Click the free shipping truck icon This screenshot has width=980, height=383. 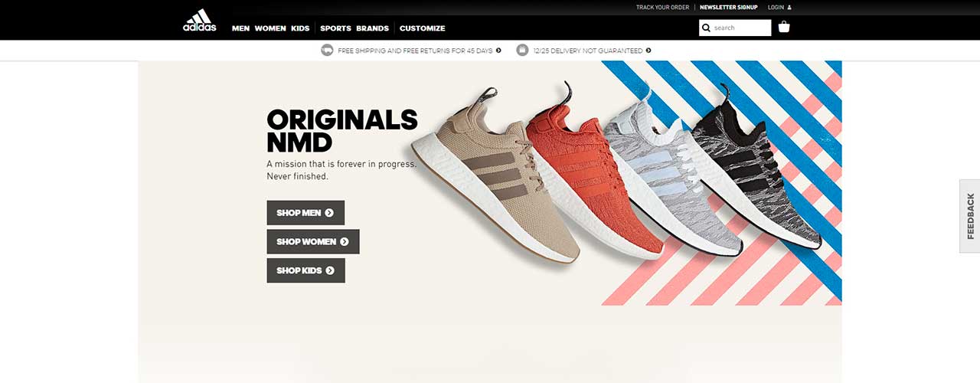pyautogui.click(x=327, y=51)
